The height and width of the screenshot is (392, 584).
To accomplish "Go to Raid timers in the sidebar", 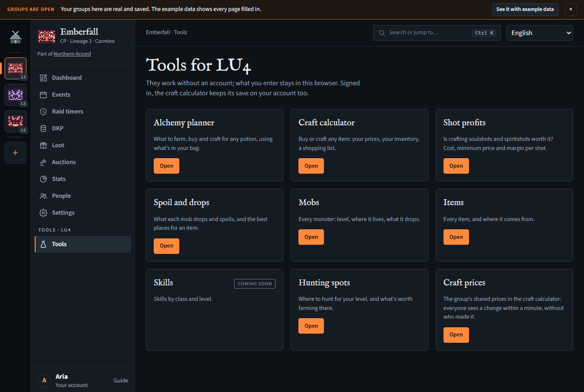I will point(83,112).
